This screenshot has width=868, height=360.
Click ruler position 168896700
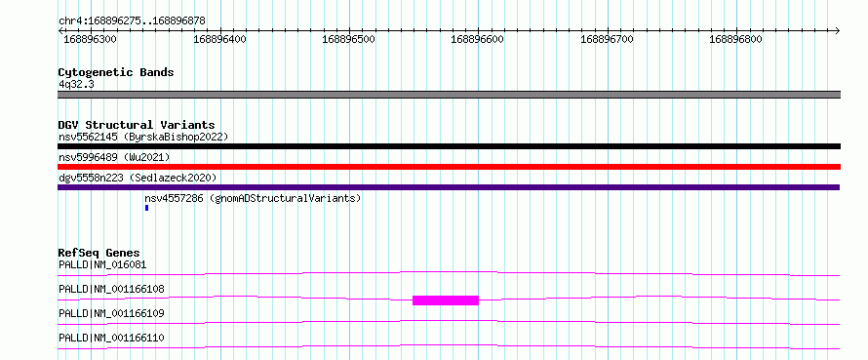pos(607,39)
